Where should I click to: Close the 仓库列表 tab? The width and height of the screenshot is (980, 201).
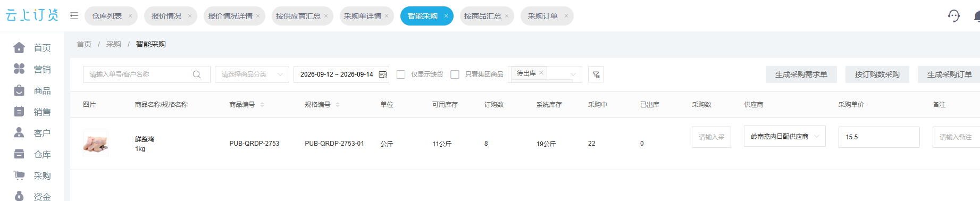[130, 16]
